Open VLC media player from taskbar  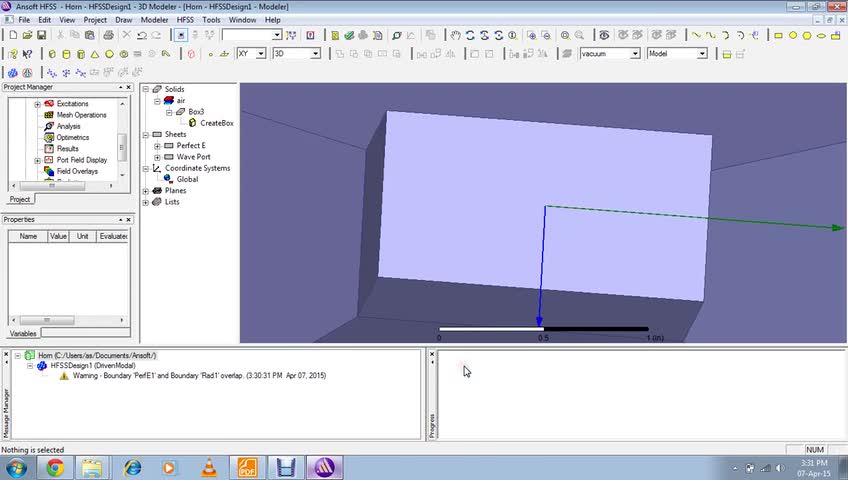point(209,468)
